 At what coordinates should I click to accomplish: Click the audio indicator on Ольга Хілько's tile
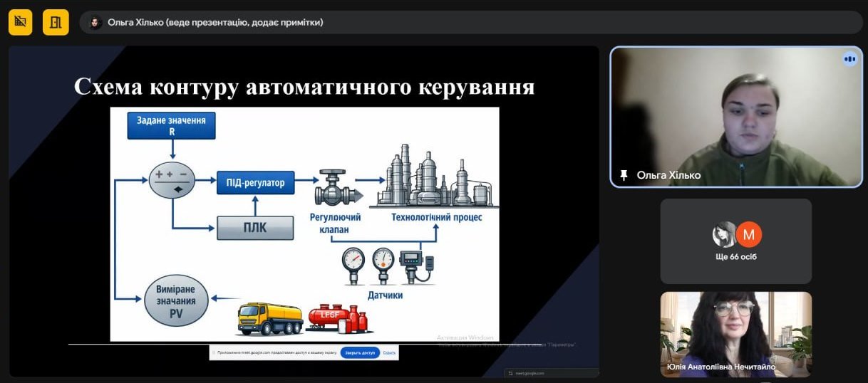pyautogui.click(x=849, y=59)
